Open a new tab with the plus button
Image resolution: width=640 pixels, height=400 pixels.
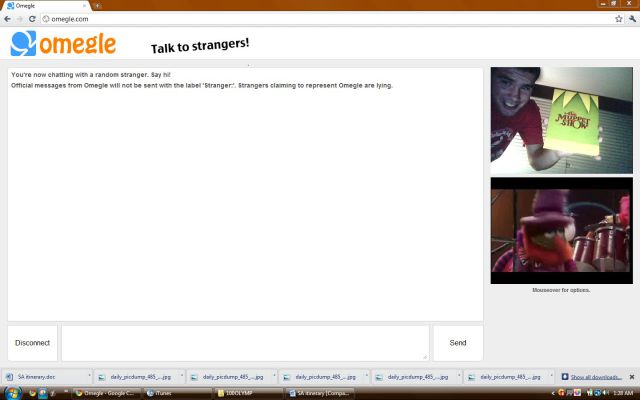click(98, 6)
